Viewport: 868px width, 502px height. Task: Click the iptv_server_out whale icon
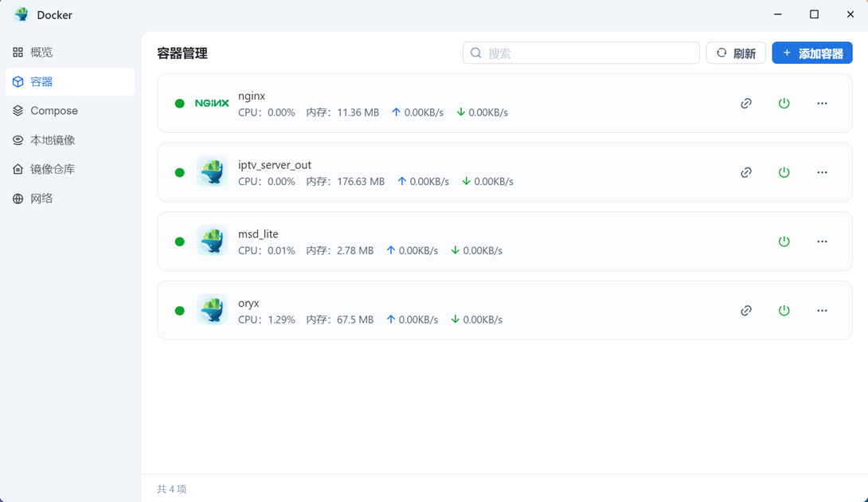point(212,171)
